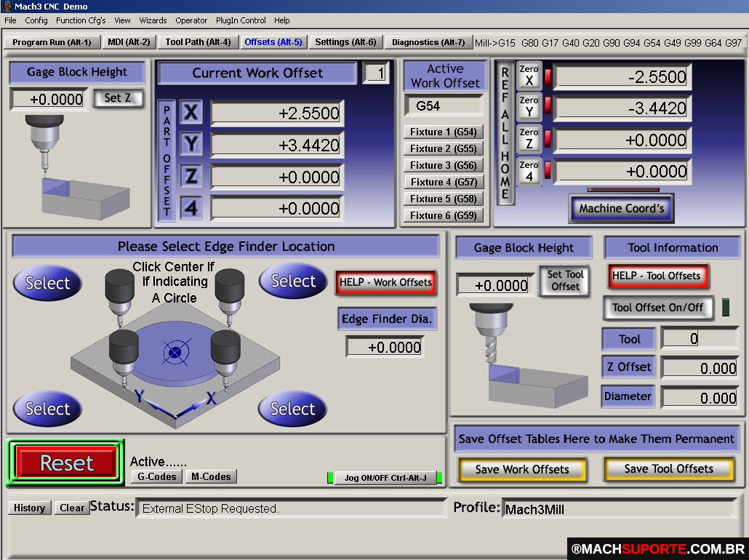Click tool Gage Block Height value field

(x=495, y=285)
